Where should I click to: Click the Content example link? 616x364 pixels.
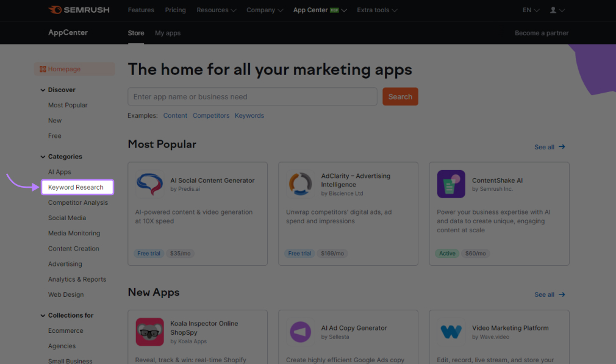175,115
